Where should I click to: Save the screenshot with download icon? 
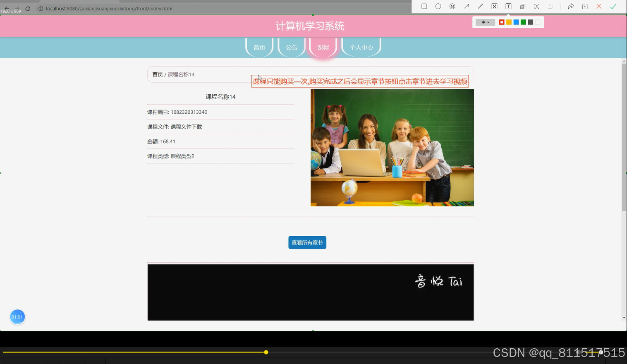[584, 6]
